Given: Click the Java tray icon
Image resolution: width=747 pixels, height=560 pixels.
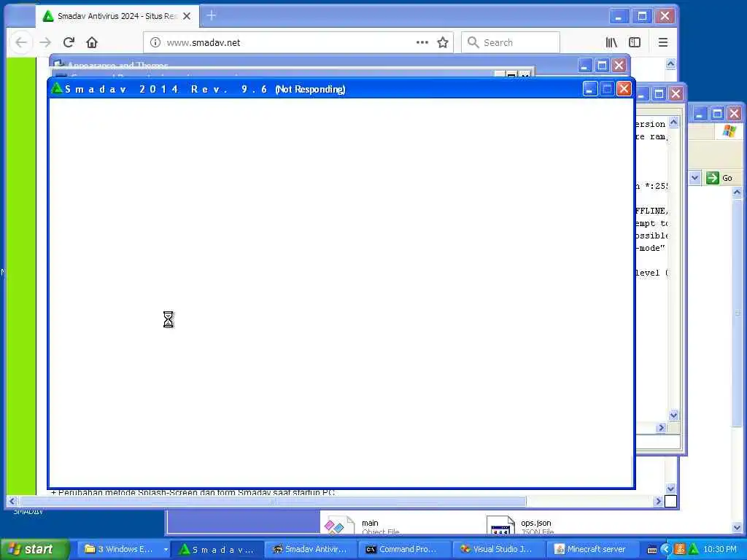Looking at the screenshot, I should (x=680, y=550).
